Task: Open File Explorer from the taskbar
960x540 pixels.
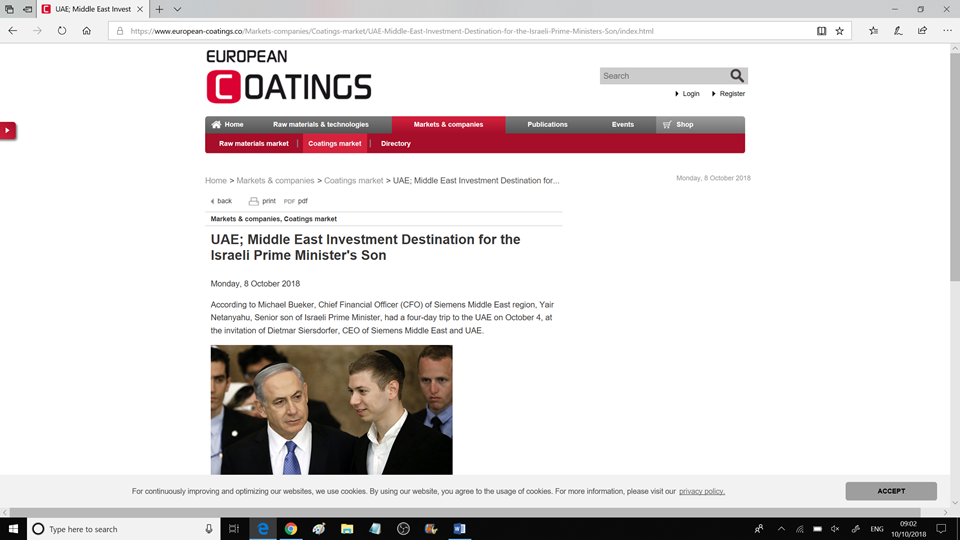Action: [x=347, y=529]
